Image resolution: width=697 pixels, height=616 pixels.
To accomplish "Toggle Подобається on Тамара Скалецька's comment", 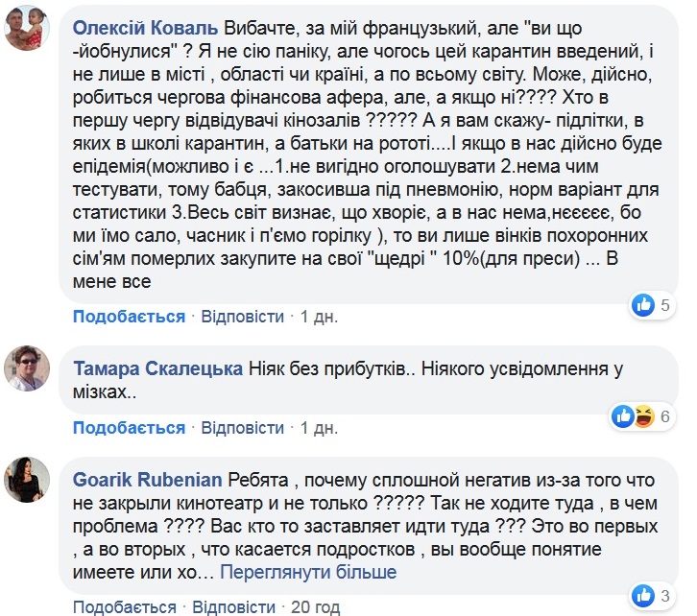I will pos(129,428).
